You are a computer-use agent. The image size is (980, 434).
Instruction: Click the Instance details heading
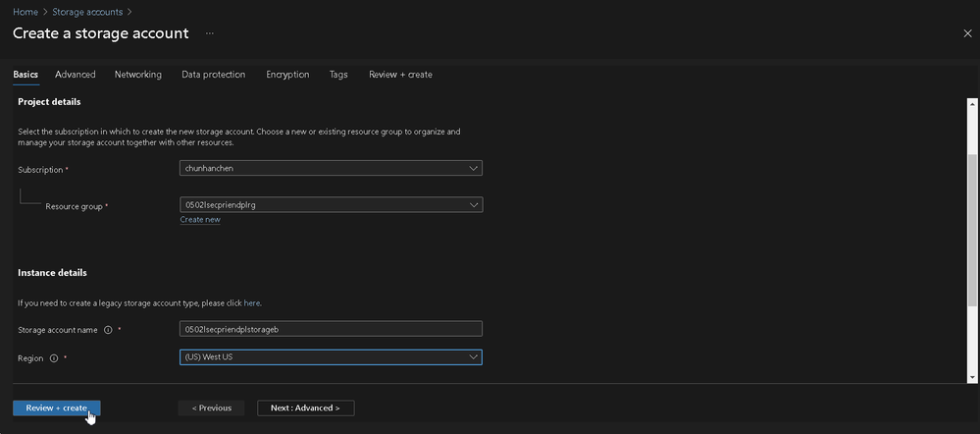tap(53, 273)
